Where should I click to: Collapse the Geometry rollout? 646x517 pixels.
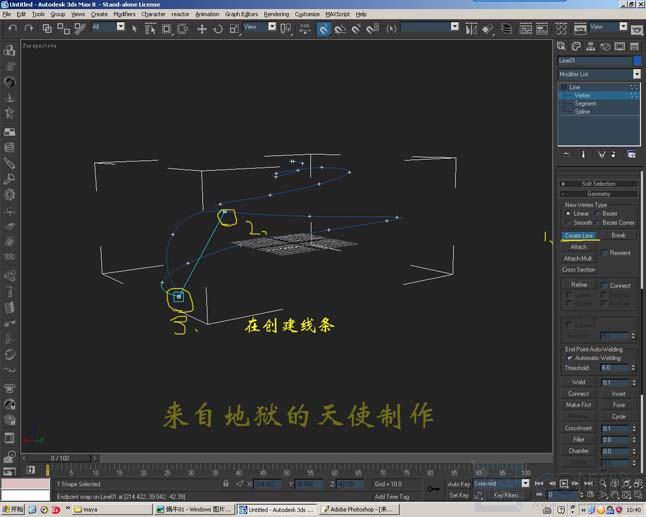click(599, 194)
